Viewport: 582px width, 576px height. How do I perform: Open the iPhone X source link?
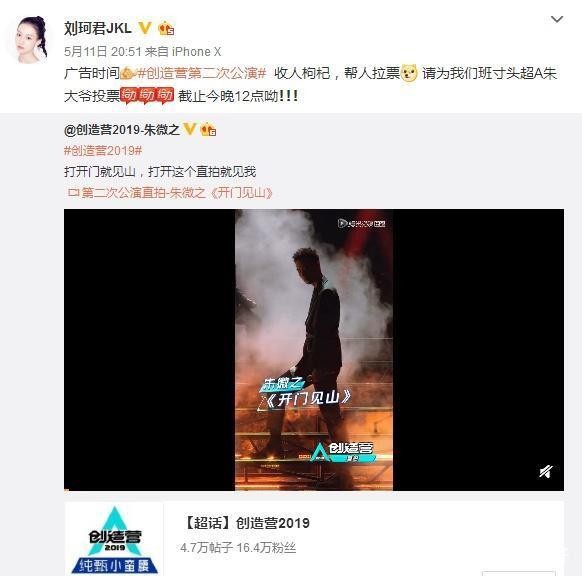point(197,52)
